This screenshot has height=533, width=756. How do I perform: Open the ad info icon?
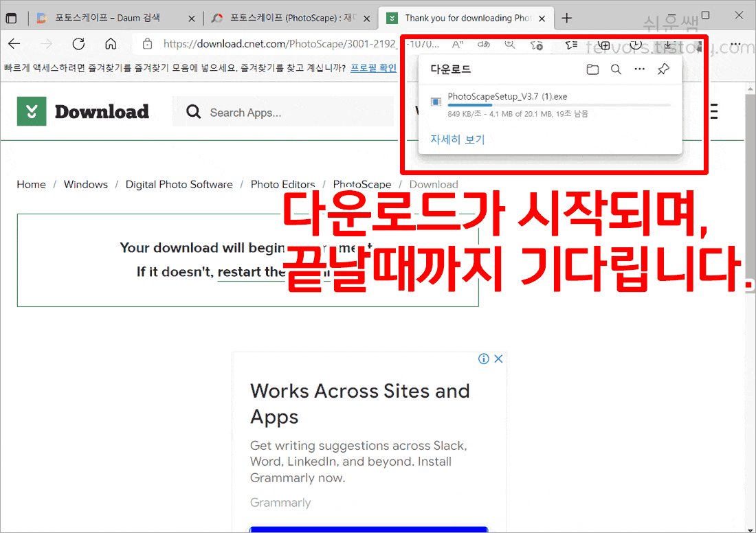tap(484, 359)
